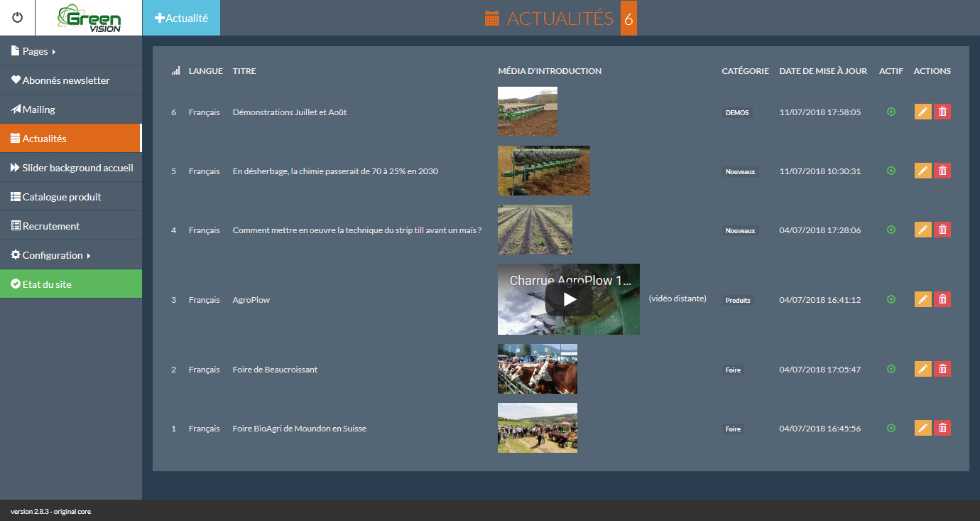Open Abonnés newsletter section
980x521 pixels.
(71, 80)
